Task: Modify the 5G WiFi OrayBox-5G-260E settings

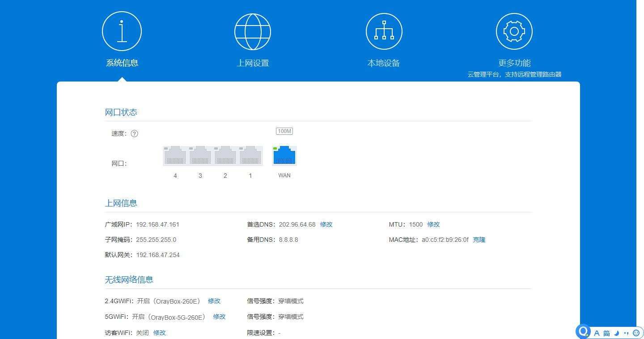Action: point(219,317)
